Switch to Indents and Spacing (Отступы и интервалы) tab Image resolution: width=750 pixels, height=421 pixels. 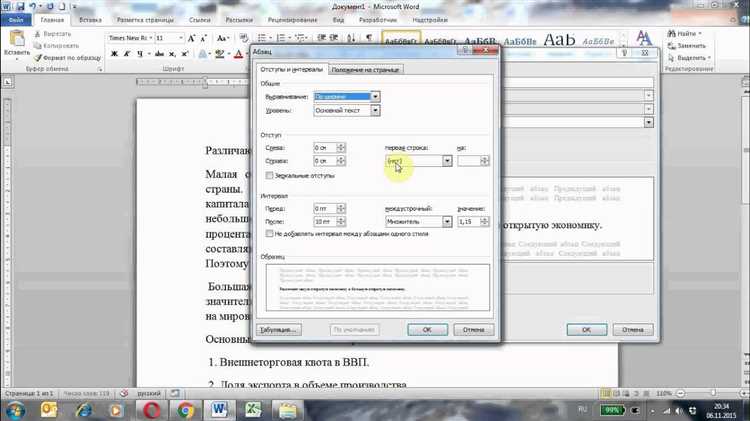(292, 69)
